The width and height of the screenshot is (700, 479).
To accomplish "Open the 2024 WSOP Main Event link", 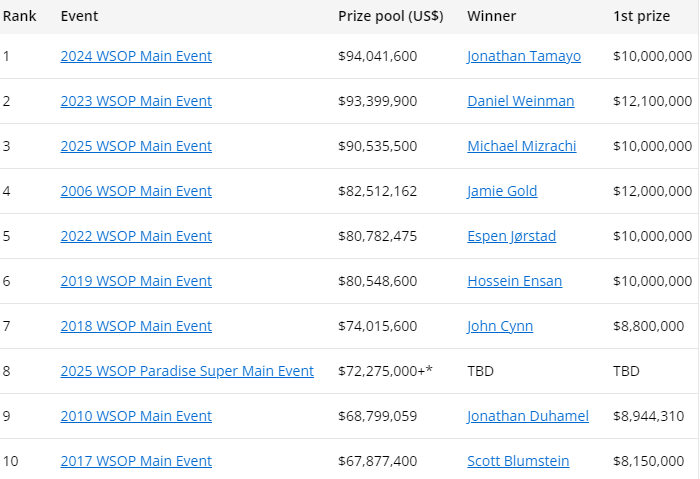I will pos(136,56).
